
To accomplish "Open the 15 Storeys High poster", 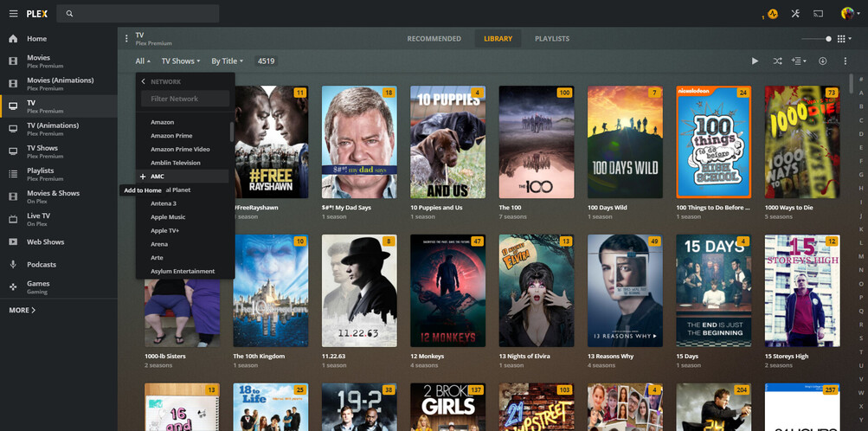I will 802,291.
